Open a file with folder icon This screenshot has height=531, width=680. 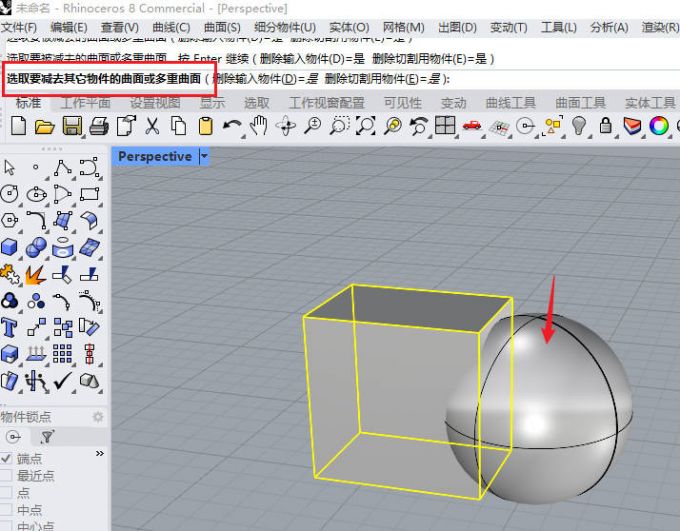pyautogui.click(x=45, y=126)
